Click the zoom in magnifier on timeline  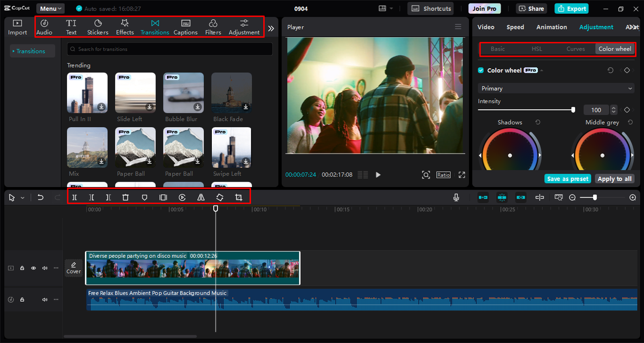point(633,198)
